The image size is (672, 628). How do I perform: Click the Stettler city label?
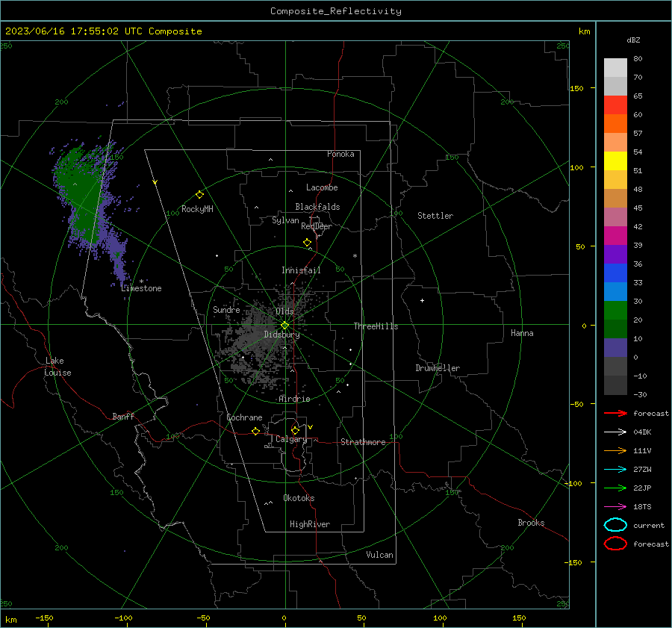pos(435,216)
